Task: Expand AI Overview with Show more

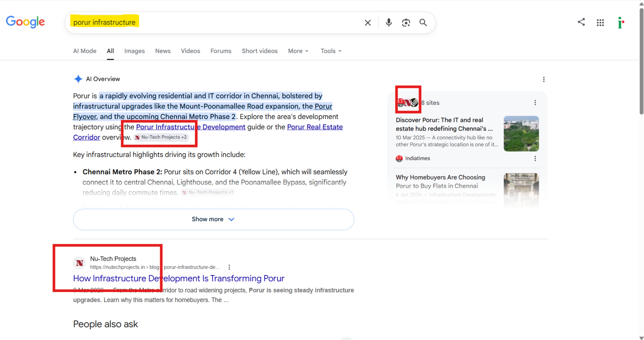Action: tap(214, 219)
